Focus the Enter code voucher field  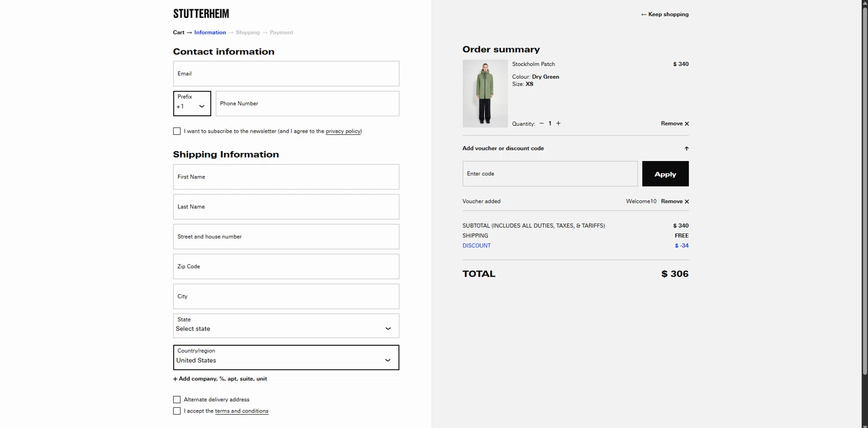(550, 174)
